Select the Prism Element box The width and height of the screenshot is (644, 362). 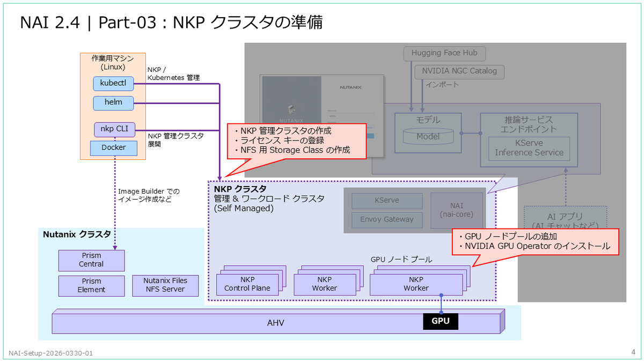91,285
